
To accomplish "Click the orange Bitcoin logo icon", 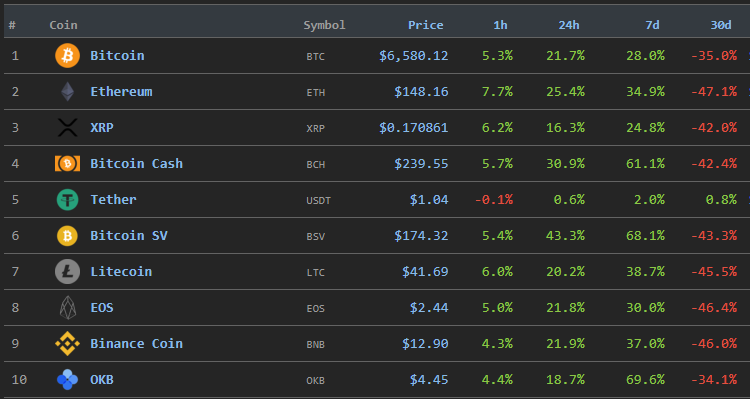I will [x=67, y=55].
